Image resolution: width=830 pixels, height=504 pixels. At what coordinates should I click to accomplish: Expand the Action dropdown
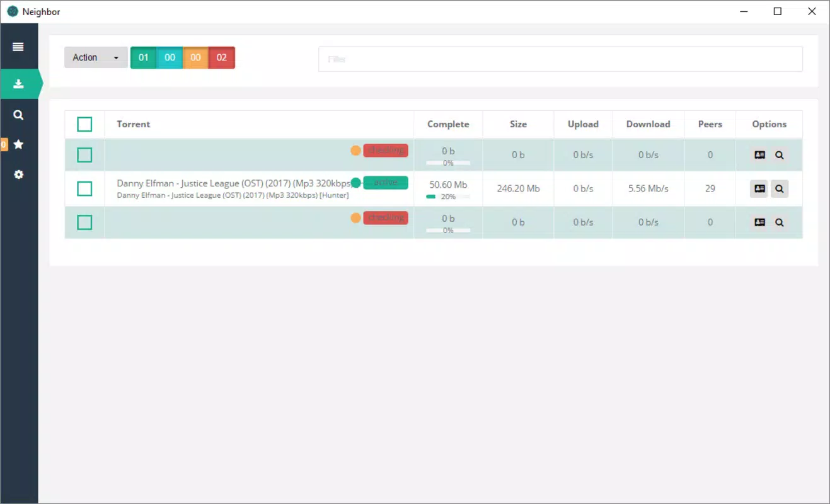tap(96, 57)
